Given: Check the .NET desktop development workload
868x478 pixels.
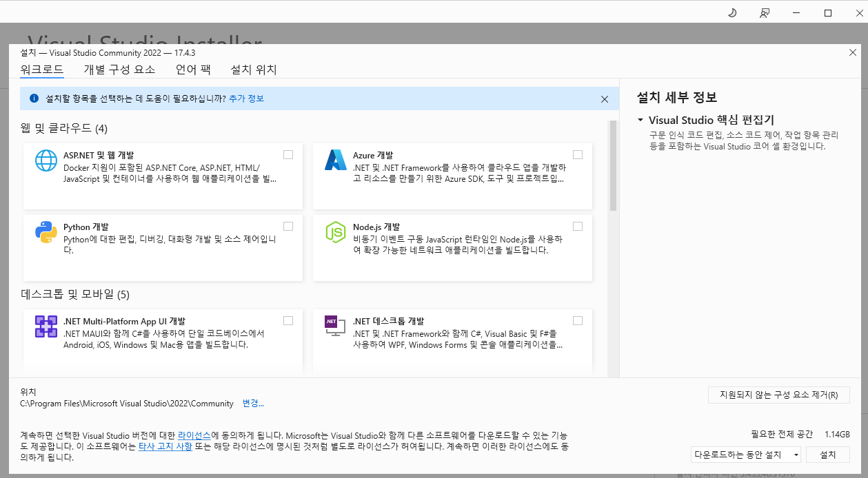Looking at the screenshot, I should click(x=578, y=320).
